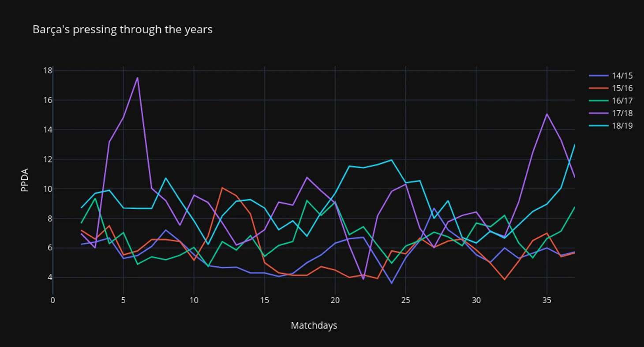The height and width of the screenshot is (347, 644).
Task: Click the x-axis tick value 0
Action: coord(53,300)
